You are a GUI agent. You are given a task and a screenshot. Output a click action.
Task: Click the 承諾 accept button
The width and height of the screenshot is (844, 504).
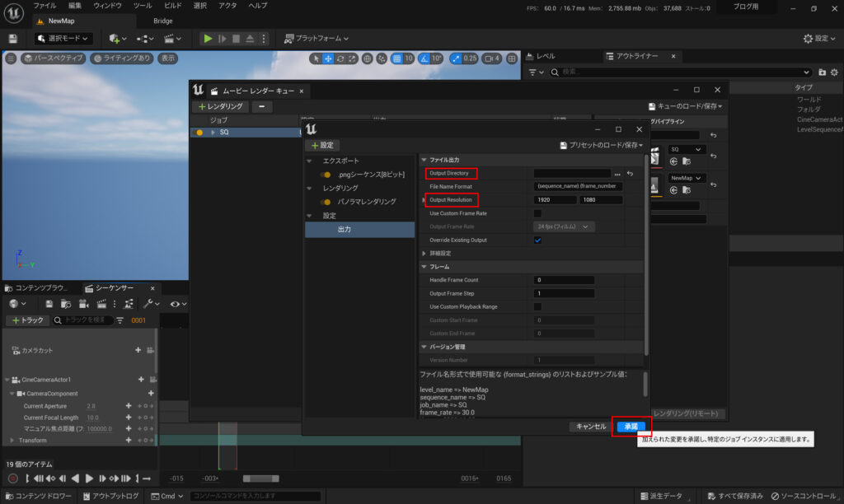pos(631,427)
